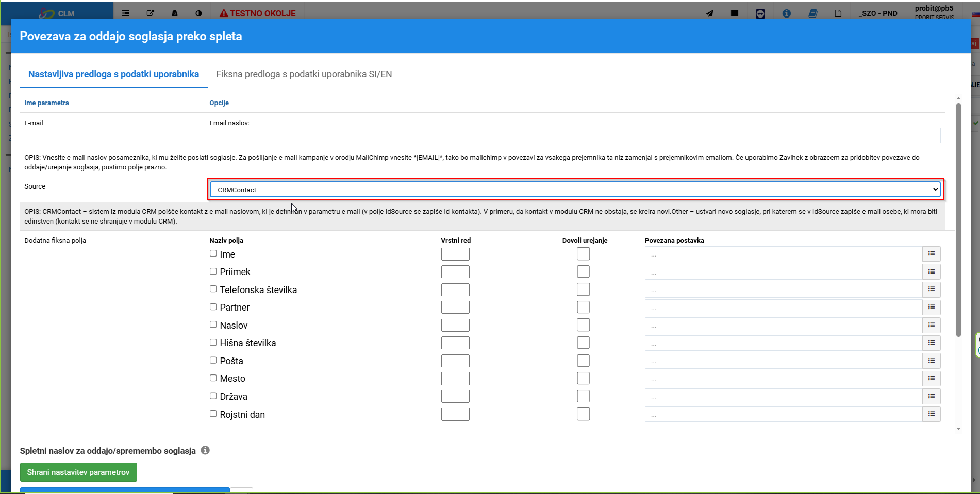980x494 pixels.
Task: Click the info icon beside Spletni naslov heading
Action: pos(205,450)
